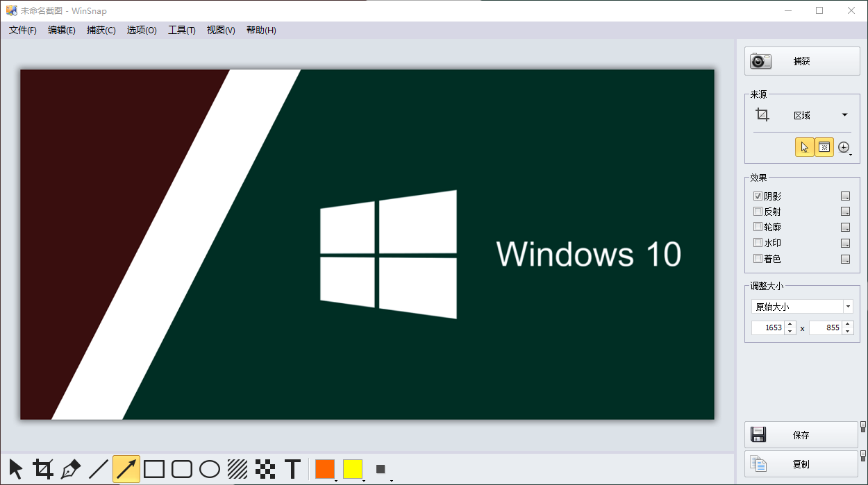Viewport: 868px width, 485px height.
Task: Select the Rectangle shape tool
Action: click(154, 469)
